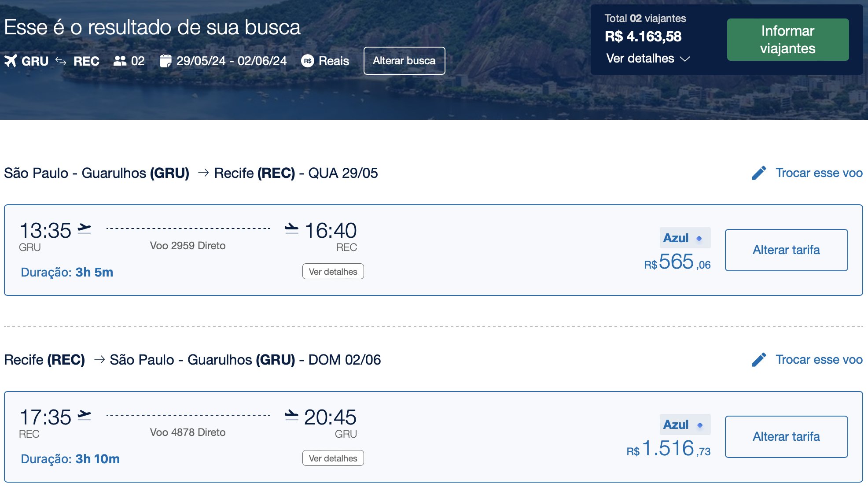Click the pencil icon for the GRU to REC flight
868x487 pixels.
[759, 173]
